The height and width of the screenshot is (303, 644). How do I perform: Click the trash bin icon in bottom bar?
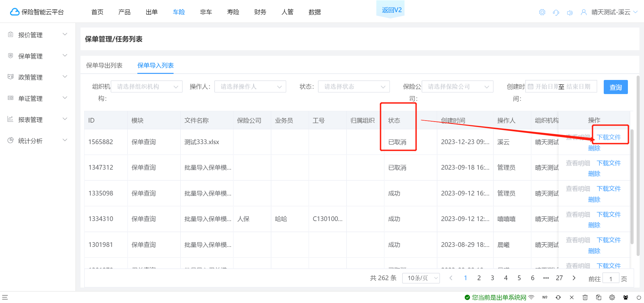pyautogui.click(x=585, y=297)
